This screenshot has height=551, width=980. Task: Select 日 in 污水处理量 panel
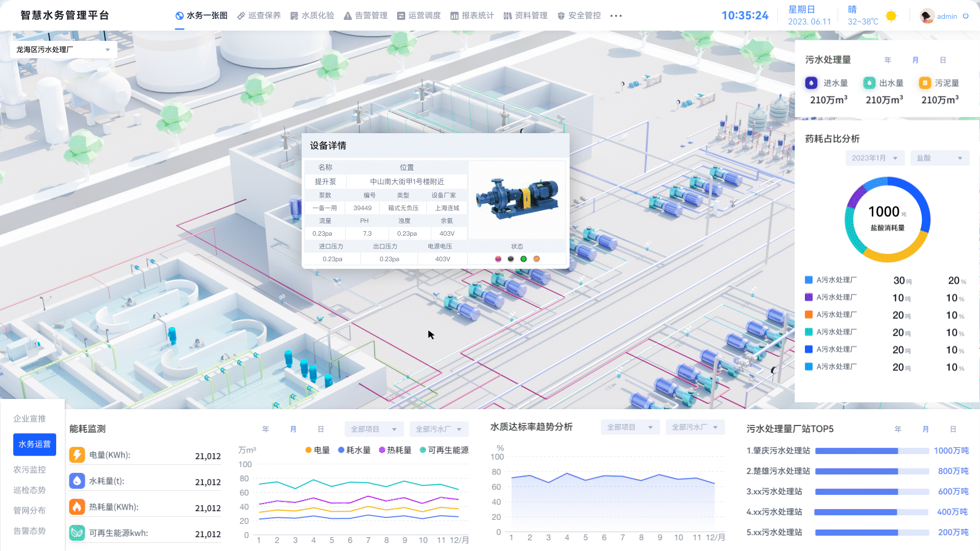[x=943, y=60]
